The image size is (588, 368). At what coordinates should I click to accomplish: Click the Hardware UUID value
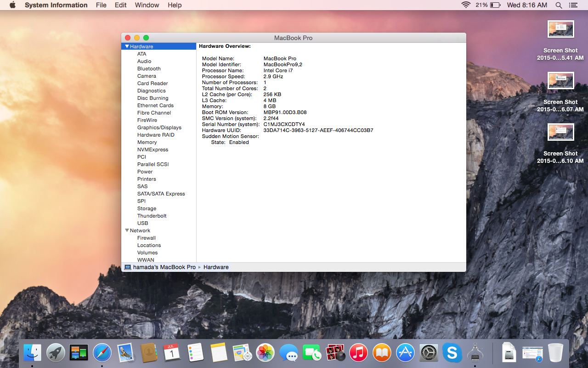318,130
